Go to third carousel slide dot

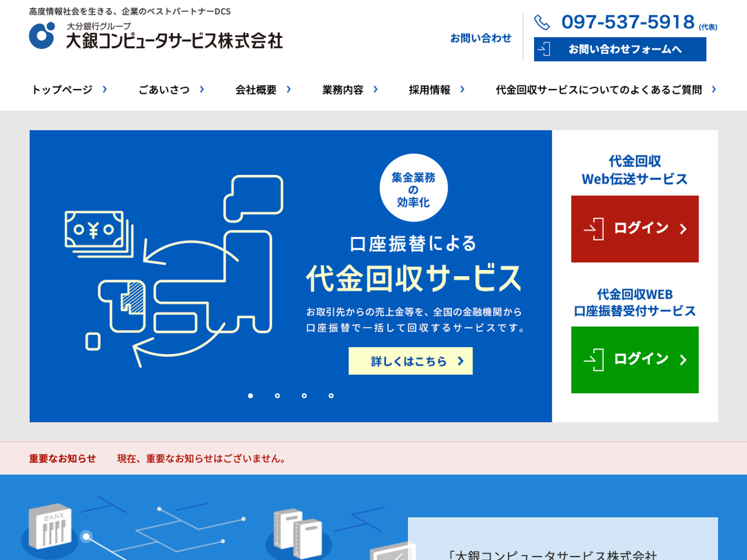[x=304, y=396]
